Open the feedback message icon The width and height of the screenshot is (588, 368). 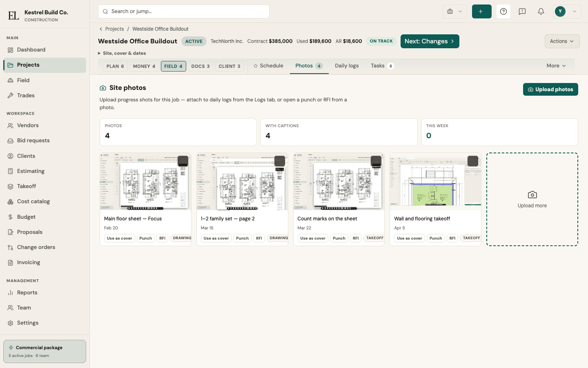click(522, 11)
